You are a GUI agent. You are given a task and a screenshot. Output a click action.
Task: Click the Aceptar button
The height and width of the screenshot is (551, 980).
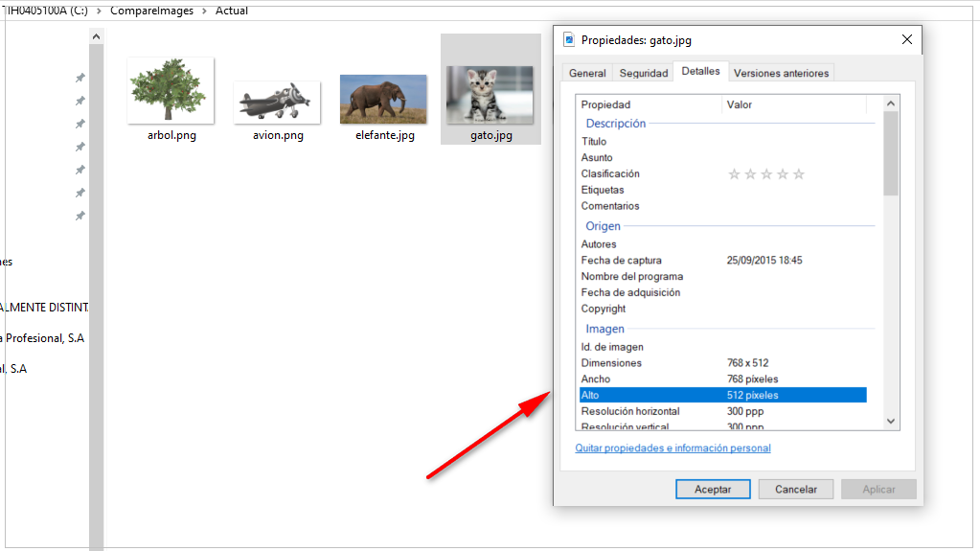713,489
